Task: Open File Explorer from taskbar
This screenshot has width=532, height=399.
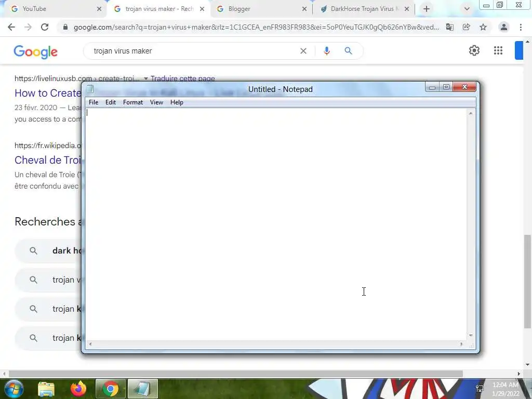Action: [46, 389]
